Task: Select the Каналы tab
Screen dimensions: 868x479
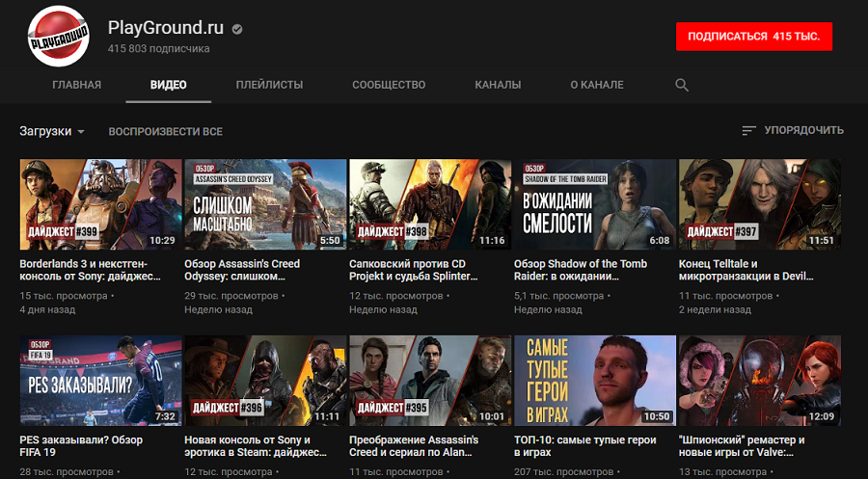Action: 498,85
